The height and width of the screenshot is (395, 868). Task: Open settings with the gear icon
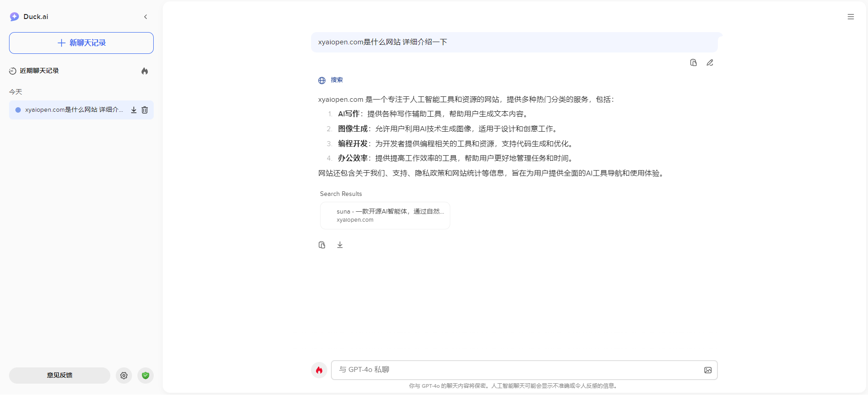[124, 376]
